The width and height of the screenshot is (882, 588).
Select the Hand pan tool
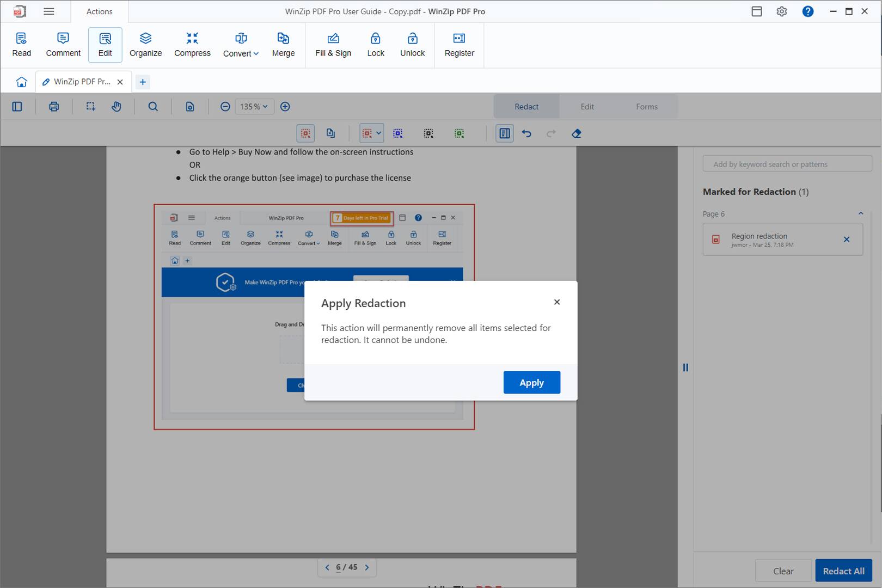click(x=117, y=107)
